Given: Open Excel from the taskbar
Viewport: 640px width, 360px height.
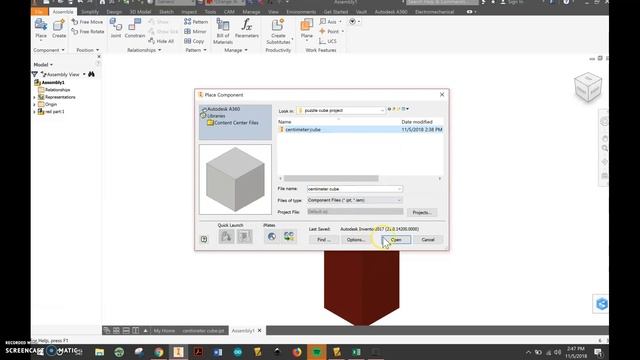Looking at the screenshot, I should (356, 352).
